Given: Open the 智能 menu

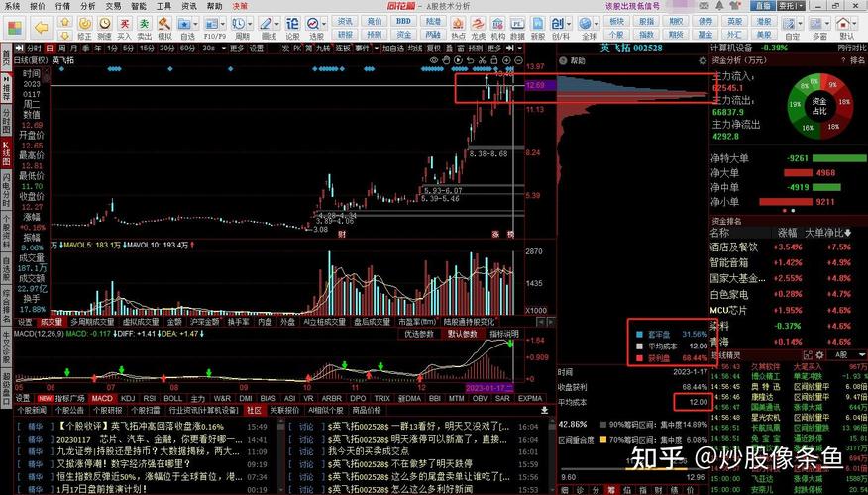Looking at the screenshot, I should pyautogui.click(x=139, y=6).
